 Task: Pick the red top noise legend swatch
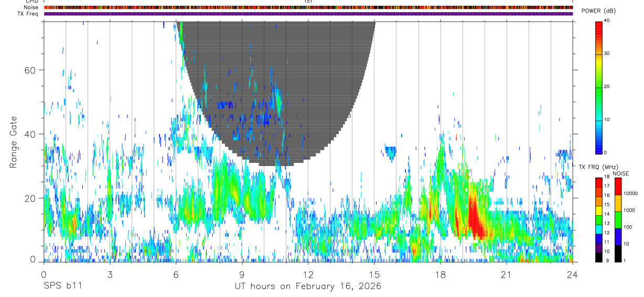coord(617,186)
